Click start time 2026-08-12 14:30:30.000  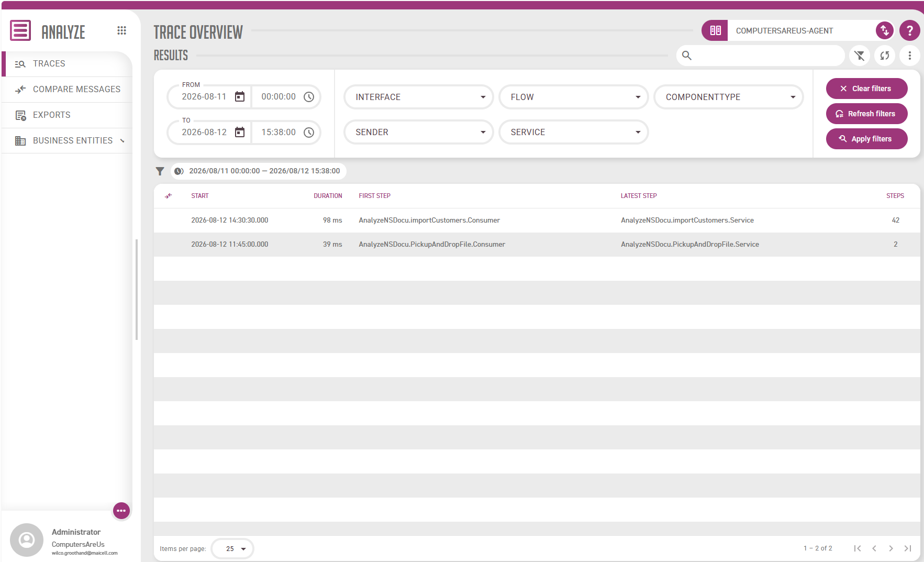pos(230,221)
